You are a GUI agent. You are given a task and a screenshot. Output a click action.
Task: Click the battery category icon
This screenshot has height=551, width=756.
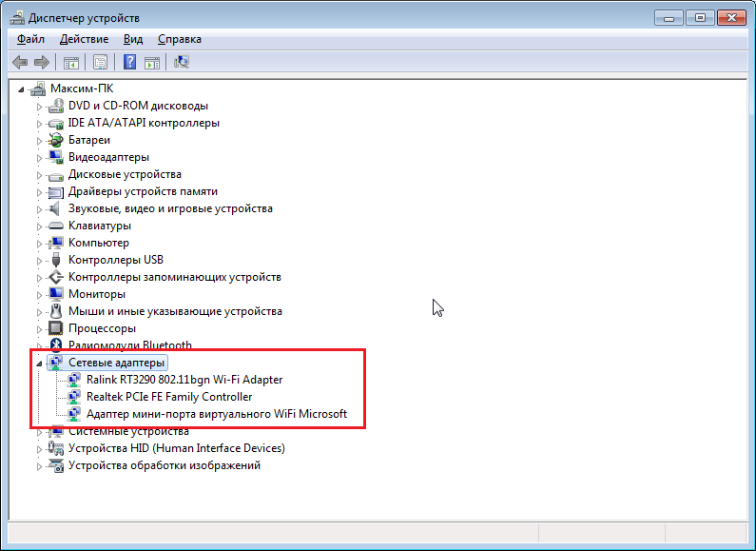[x=56, y=140]
